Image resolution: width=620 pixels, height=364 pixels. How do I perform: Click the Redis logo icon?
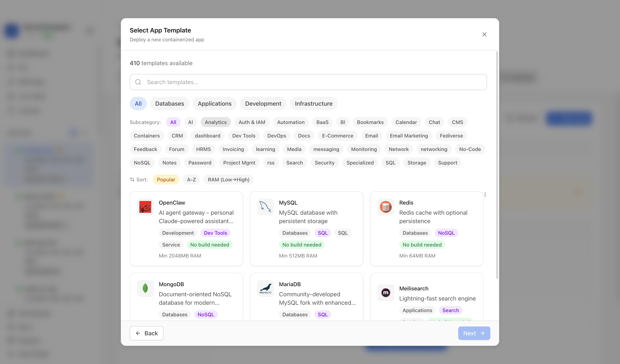click(386, 207)
